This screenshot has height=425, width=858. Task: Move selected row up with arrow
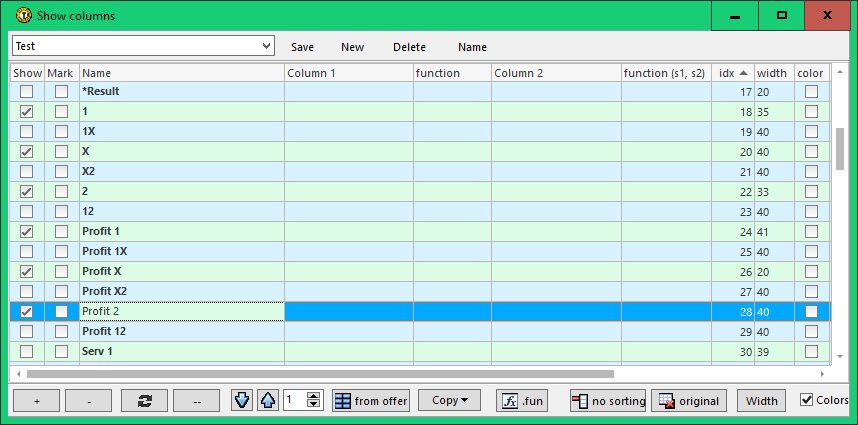click(x=267, y=401)
